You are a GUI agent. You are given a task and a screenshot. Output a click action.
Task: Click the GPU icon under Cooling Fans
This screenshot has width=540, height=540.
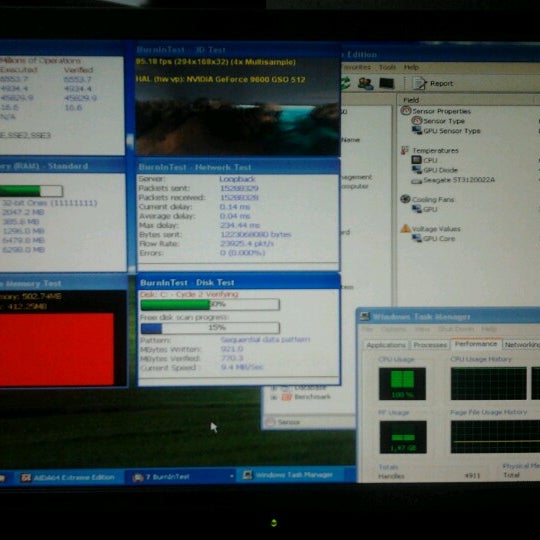pyautogui.click(x=417, y=209)
